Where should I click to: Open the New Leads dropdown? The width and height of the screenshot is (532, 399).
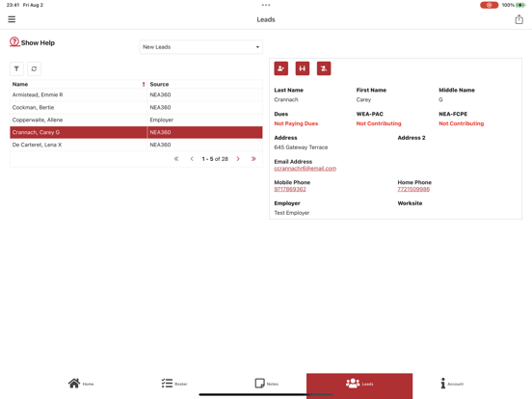pos(200,47)
